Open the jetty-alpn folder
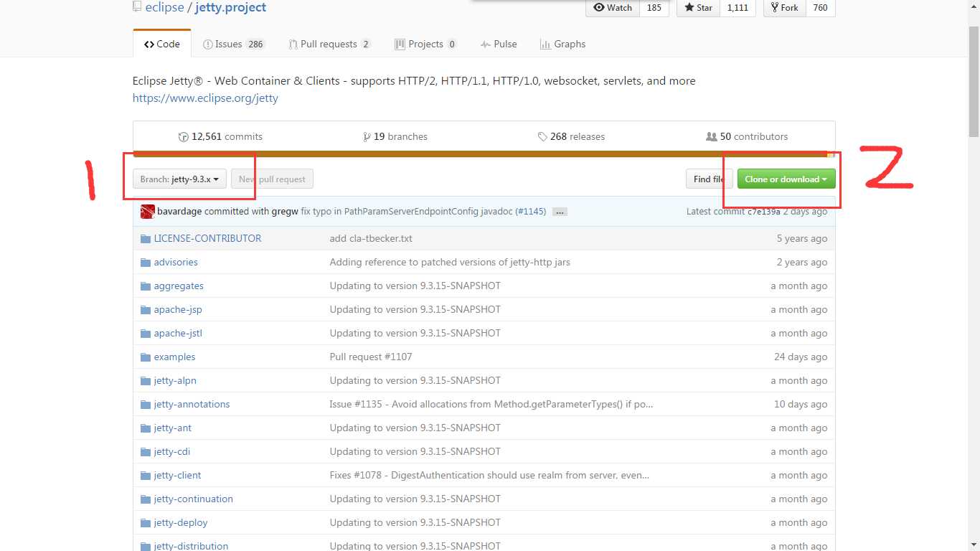Image resolution: width=980 pixels, height=551 pixels. (175, 380)
